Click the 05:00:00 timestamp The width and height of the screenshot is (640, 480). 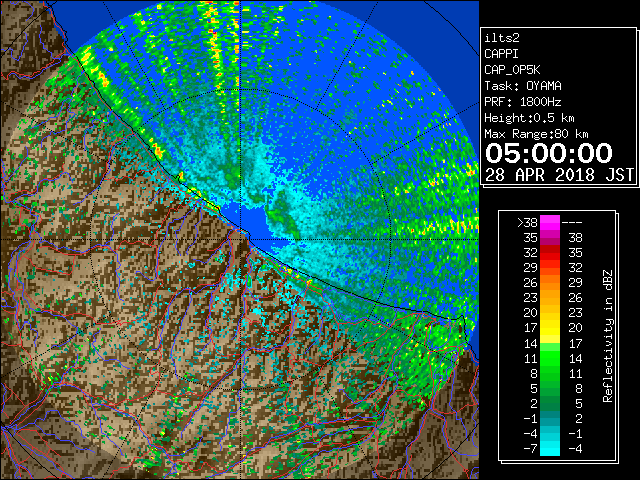(x=549, y=153)
